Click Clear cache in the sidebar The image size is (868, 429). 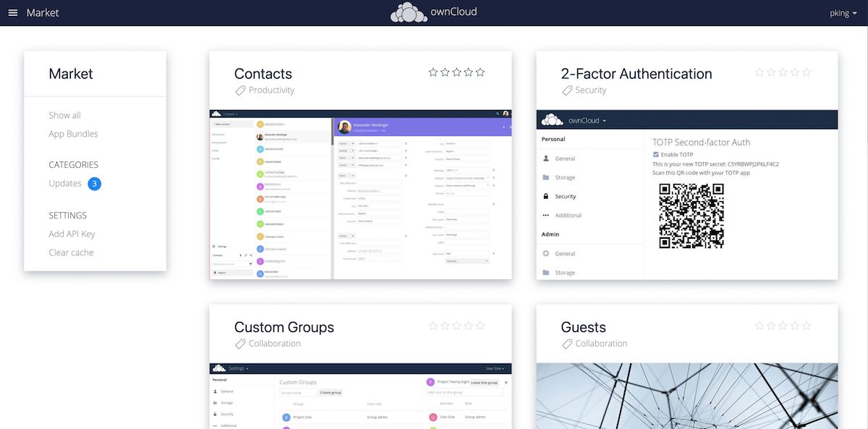70,252
